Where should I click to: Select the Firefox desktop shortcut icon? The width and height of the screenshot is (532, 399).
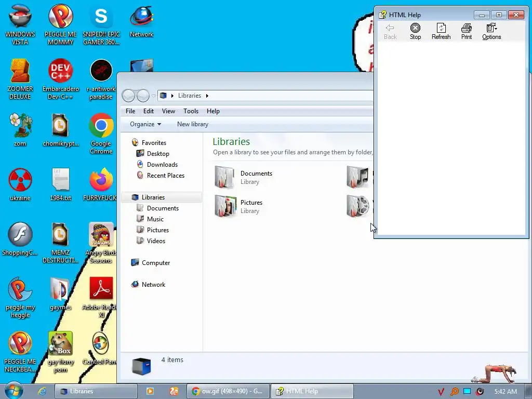pos(101,184)
